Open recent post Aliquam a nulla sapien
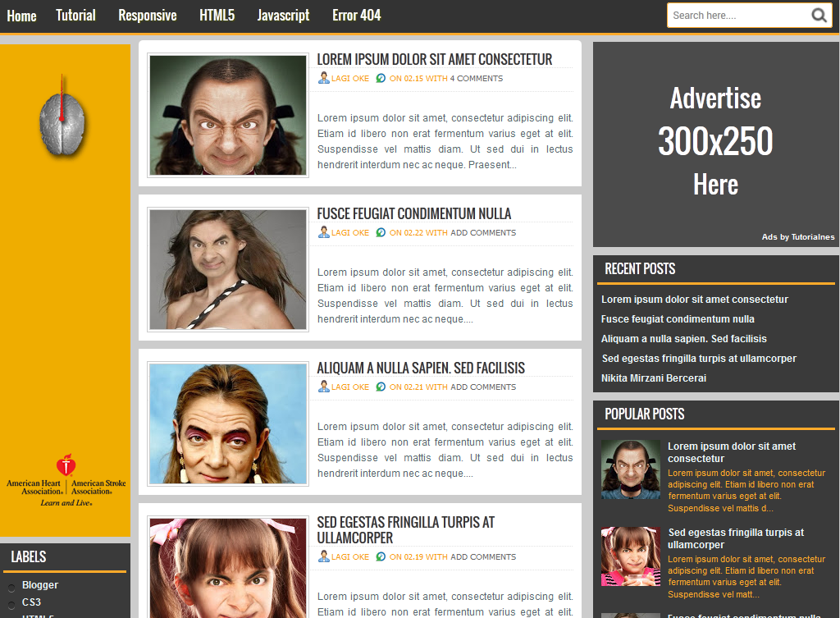 (684, 339)
